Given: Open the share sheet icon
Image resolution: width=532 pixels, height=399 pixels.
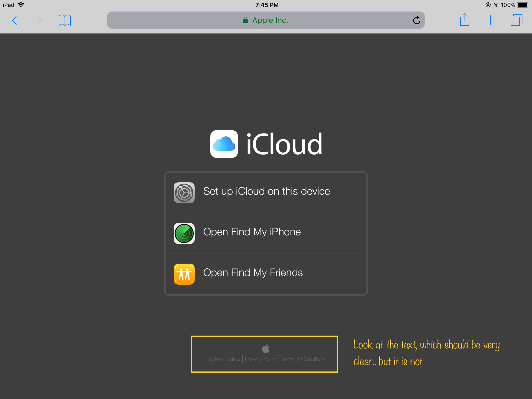Looking at the screenshot, I should click(x=464, y=20).
